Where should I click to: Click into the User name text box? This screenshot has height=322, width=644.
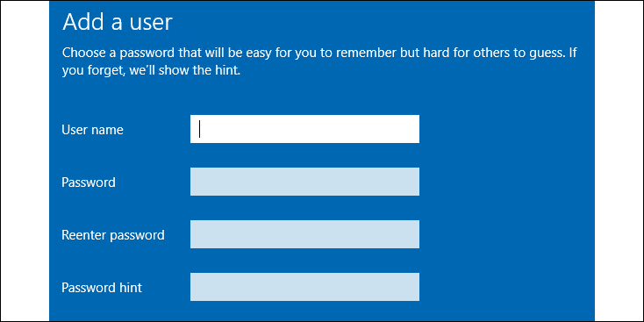tap(304, 129)
